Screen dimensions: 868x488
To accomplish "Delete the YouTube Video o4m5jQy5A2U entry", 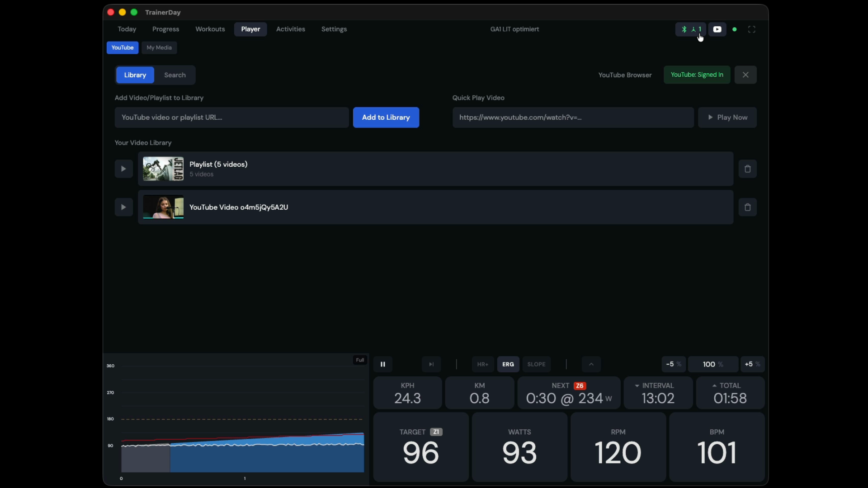I will point(748,207).
